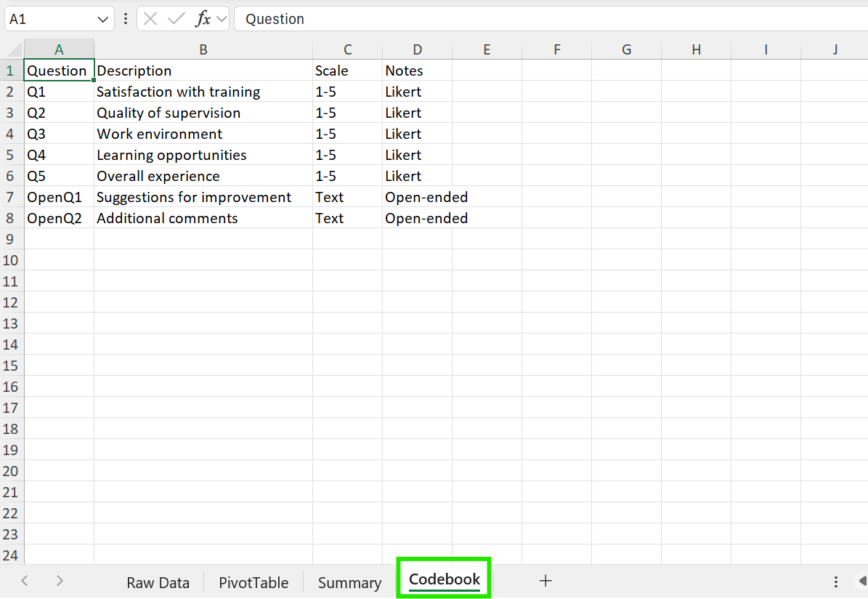Image resolution: width=868 pixels, height=599 pixels.
Task: Click the OpenQ2 cell
Action: 60,218
